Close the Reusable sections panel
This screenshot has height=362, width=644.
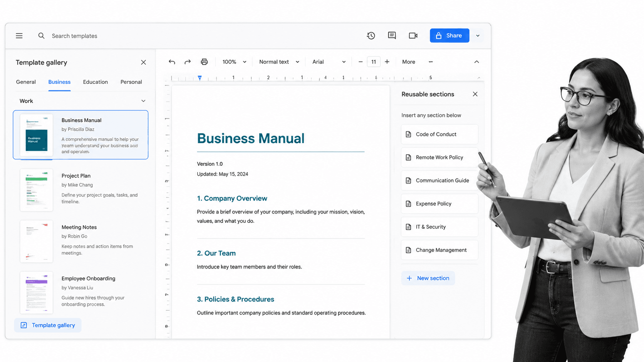475,94
